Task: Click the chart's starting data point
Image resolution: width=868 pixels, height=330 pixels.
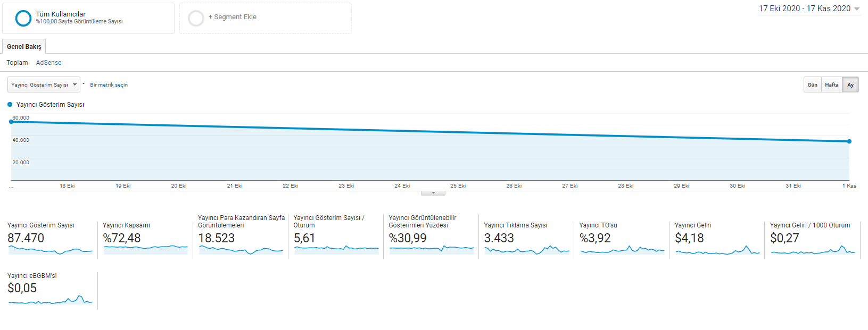Action: point(11,122)
